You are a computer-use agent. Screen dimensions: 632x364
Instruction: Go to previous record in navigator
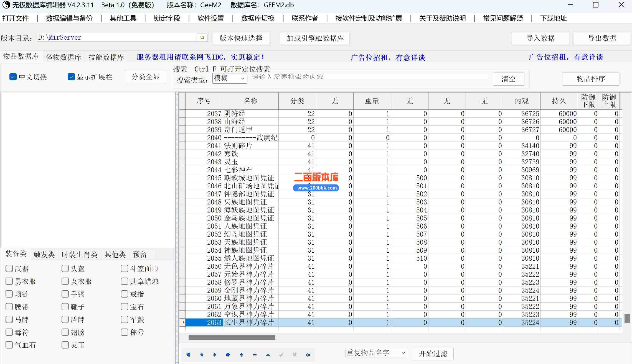202,355
